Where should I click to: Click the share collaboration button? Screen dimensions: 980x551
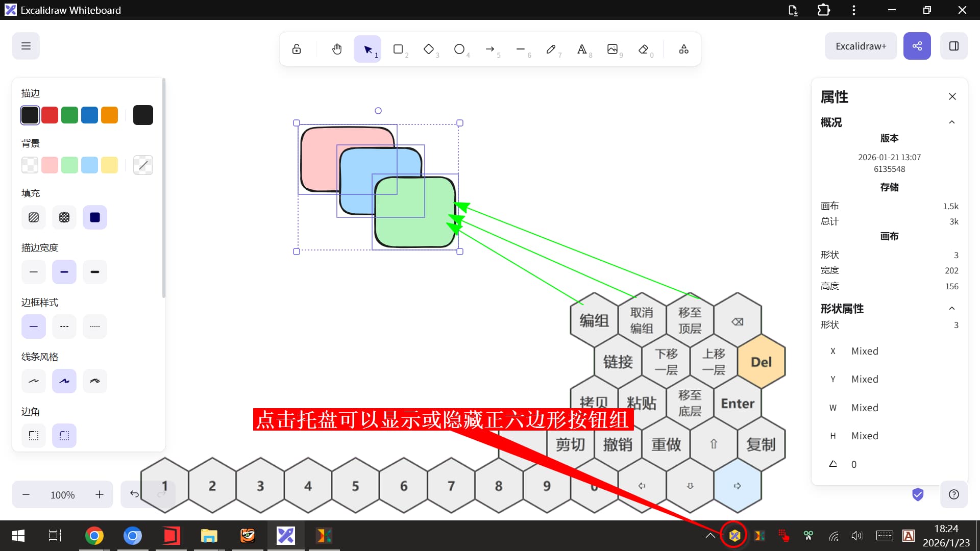[917, 46]
